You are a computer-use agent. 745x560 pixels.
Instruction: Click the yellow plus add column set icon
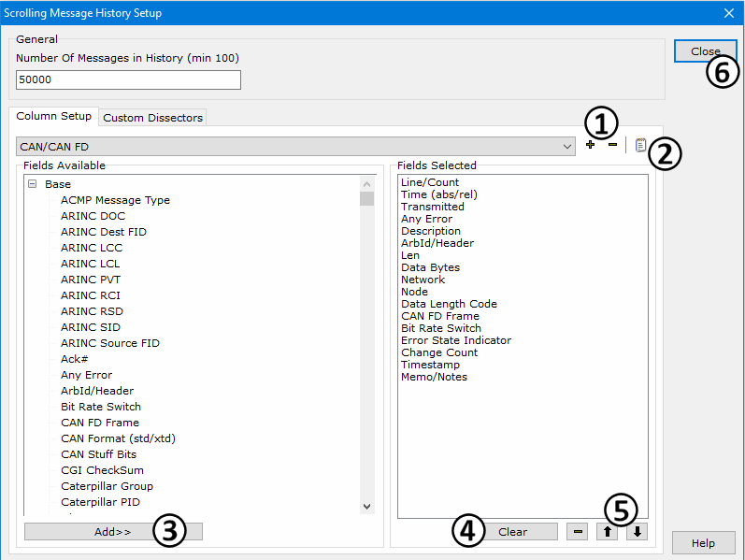[x=590, y=145]
